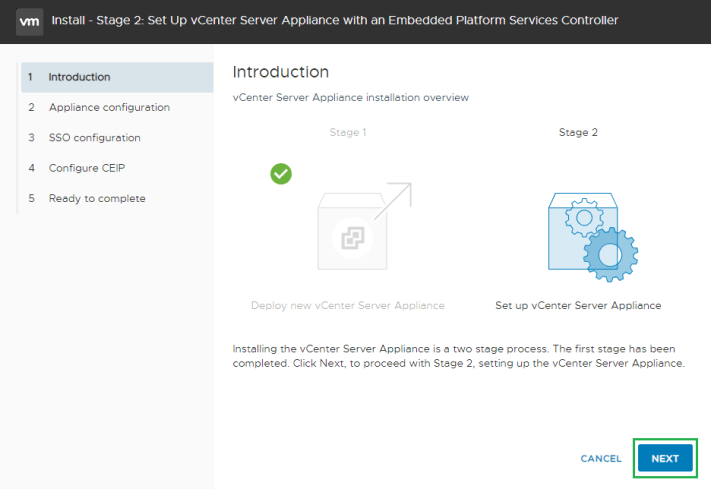Click the vm logo in header
This screenshot has height=489, width=711.
pyautogui.click(x=30, y=21)
